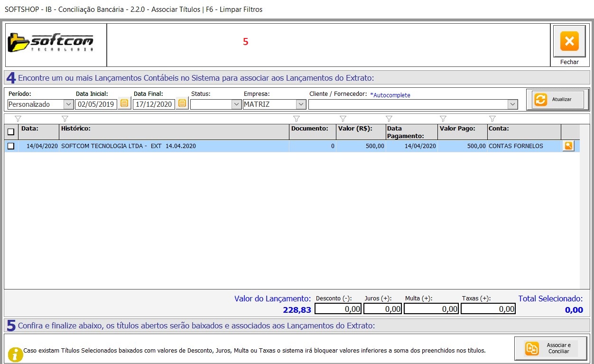Tick the select-all checkbox in the table header

coord(11,132)
